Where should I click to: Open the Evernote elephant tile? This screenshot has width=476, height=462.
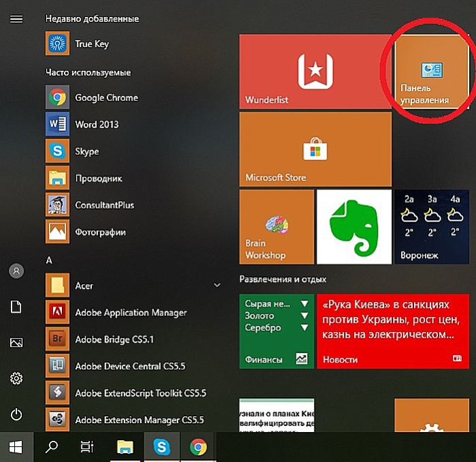(354, 227)
